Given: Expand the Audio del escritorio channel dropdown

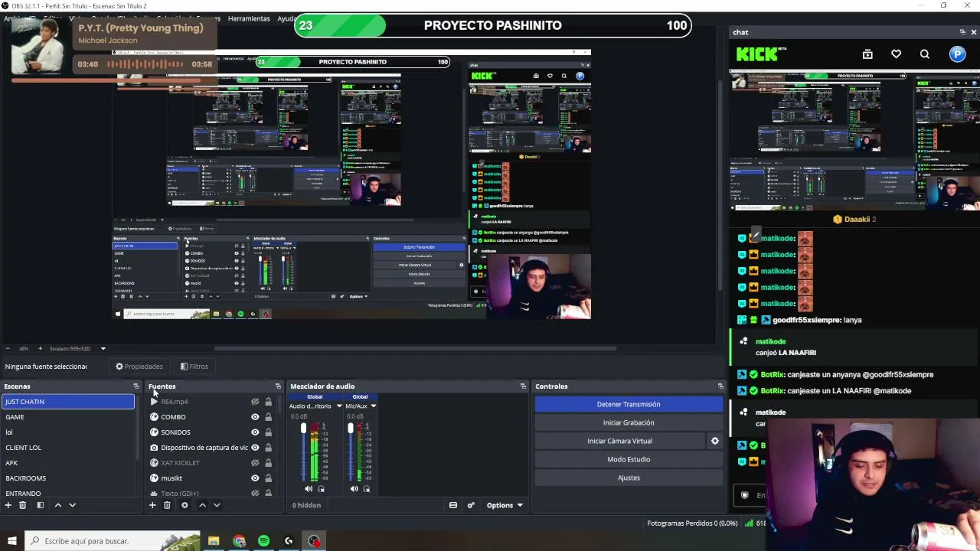Looking at the screenshot, I should coord(339,406).
